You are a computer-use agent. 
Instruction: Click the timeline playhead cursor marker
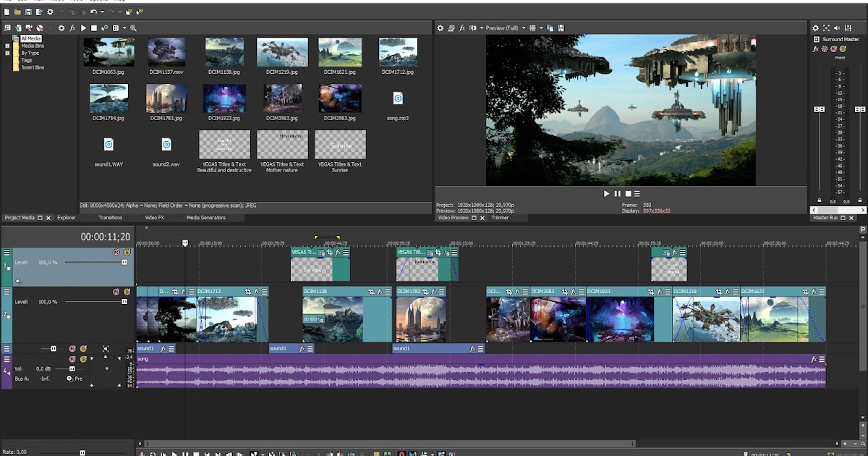[x=185, y=243]
